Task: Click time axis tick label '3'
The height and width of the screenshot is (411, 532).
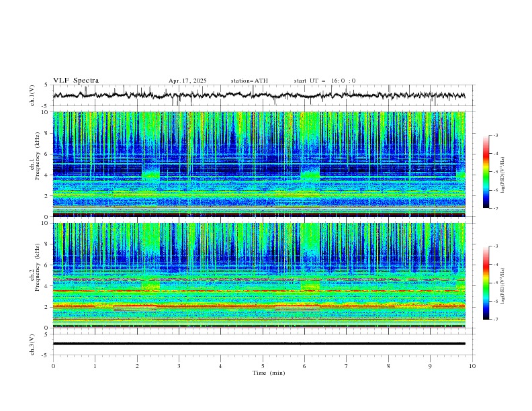Action: tap(179, 366)
